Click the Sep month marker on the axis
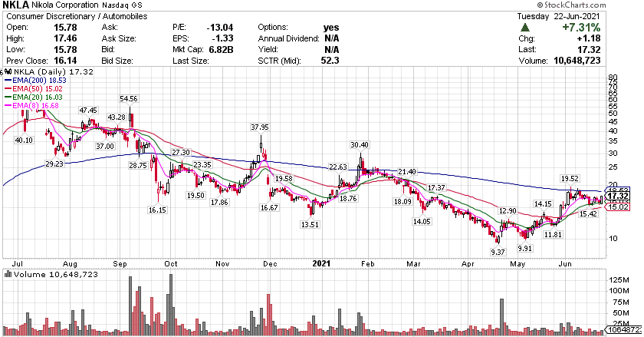Screen dimensions: 644x337 click(120, 264)
